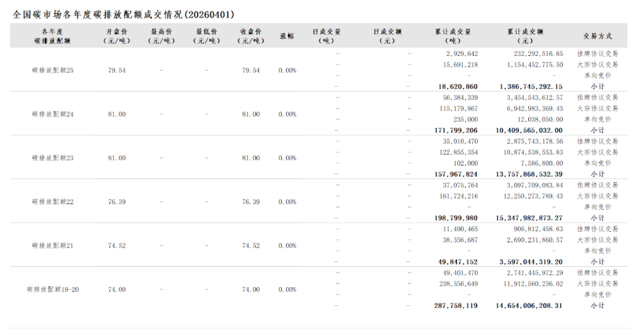Select the 碳排放配额22 row label
Screen dimensions: 644x336
pos(53,202)
